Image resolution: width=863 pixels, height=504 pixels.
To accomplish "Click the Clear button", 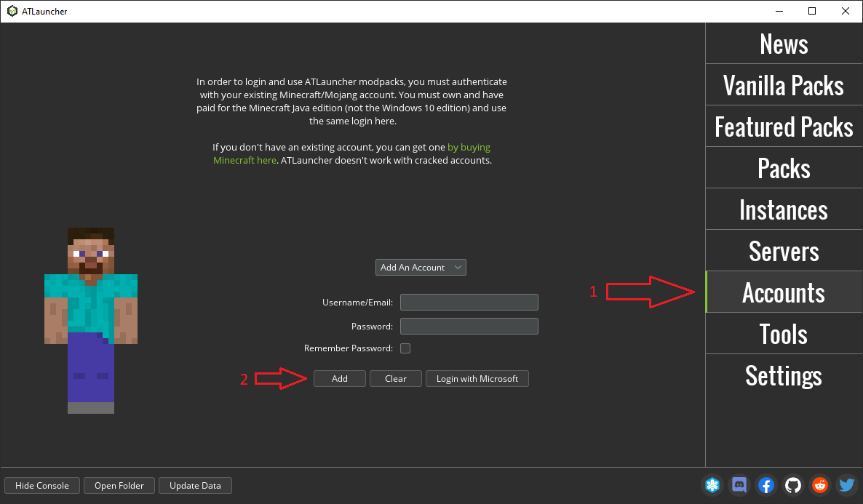I will [x=396, y=379].
